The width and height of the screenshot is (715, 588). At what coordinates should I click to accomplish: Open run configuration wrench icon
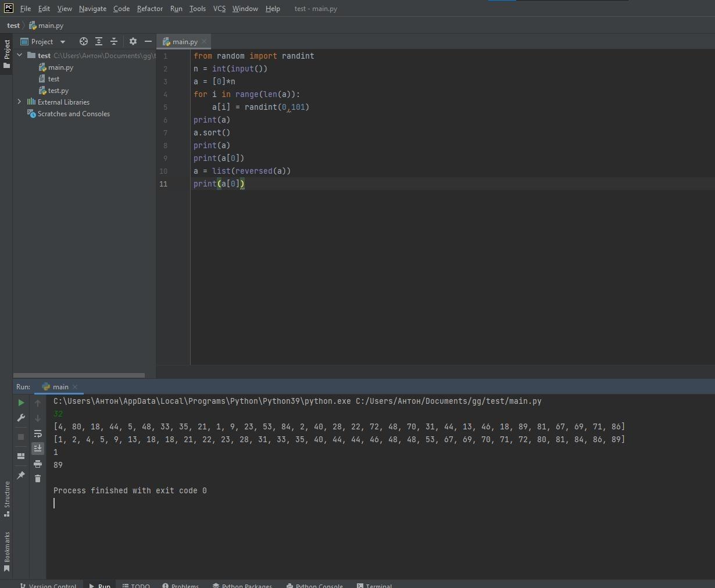pos(21,418)
